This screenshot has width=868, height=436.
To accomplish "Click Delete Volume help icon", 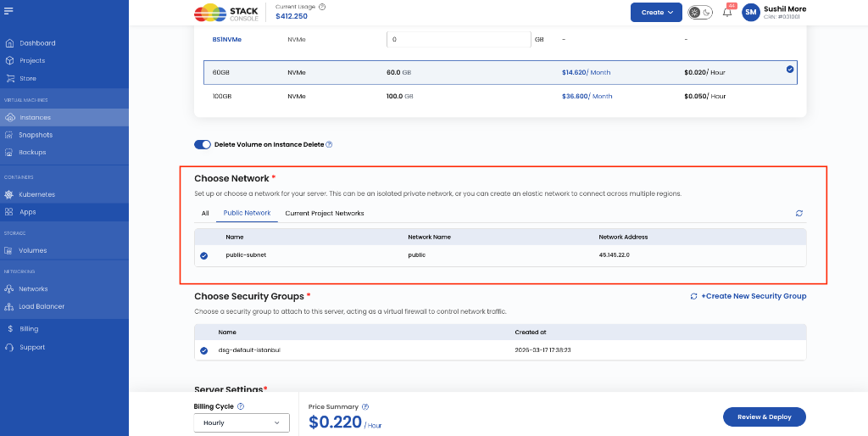I will pyautogui.click(x=329, y=144).
